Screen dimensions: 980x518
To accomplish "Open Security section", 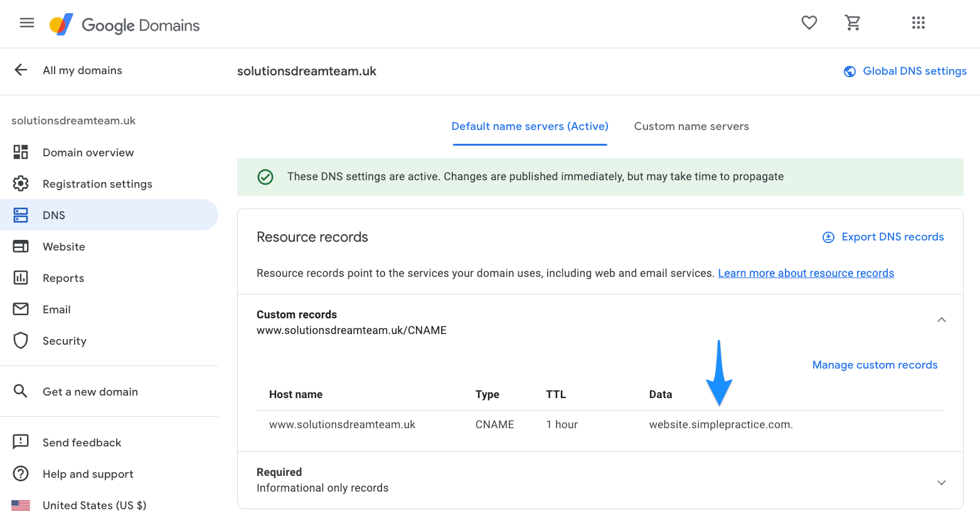I will [65, 341].
